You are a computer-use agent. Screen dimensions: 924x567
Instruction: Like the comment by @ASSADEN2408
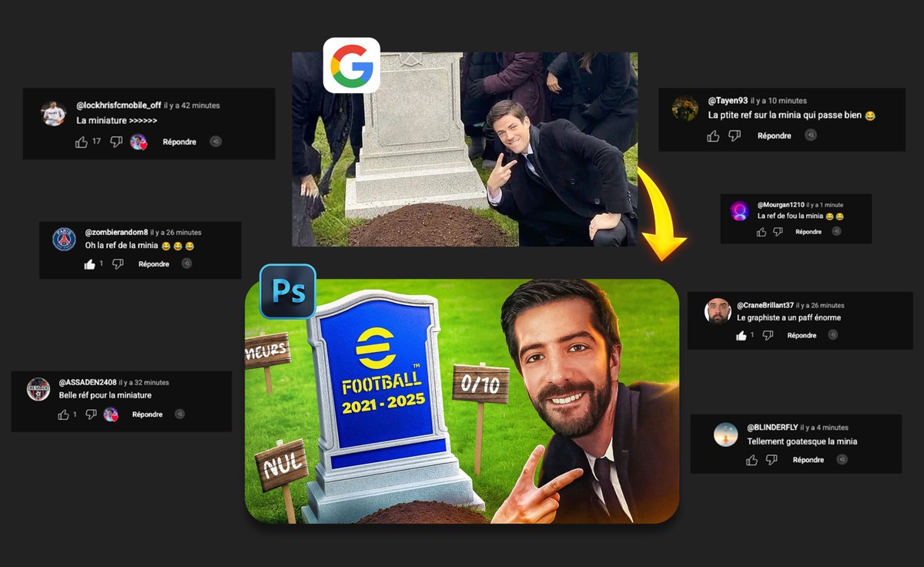(64, 414)
